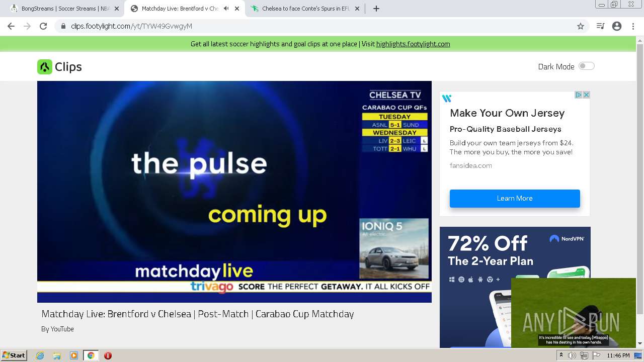The width and height of the screenshot is (644, 362).
Task: Mute audio on the Matchday Live tab
Action: coord(226,9)
